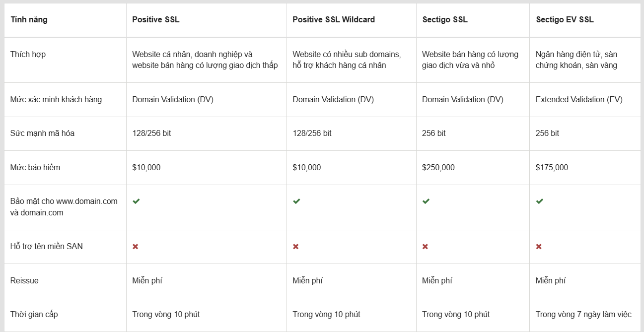
Task: Click the green checkmark under Positive SSL
Action: click(136, 201)
